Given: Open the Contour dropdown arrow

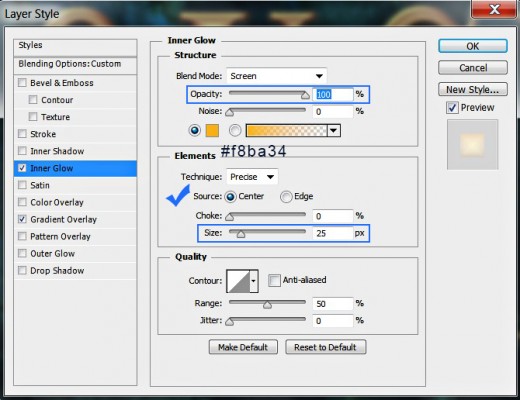Looking at the screenshot, I should pyautogui.click(x=254, y=281).
